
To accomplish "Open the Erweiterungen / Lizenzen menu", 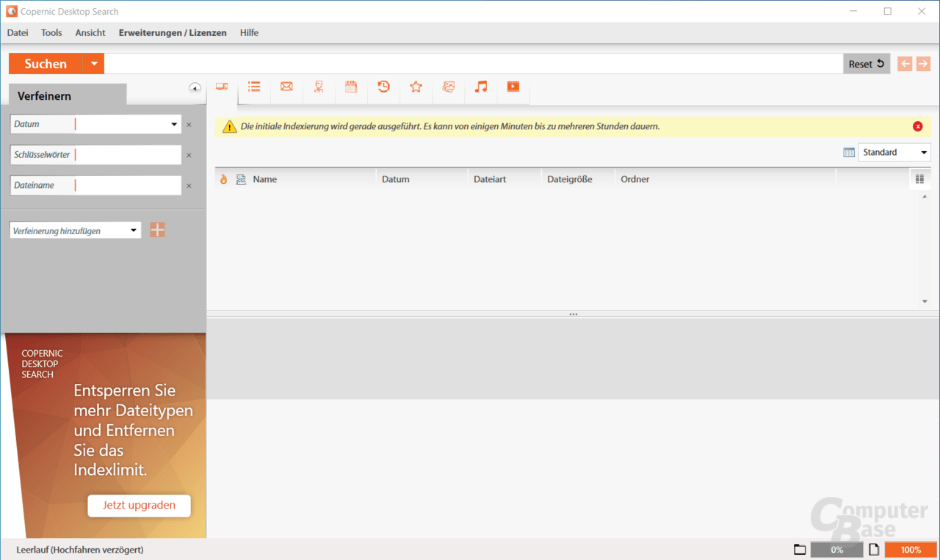I will click(x=173, y=33).
